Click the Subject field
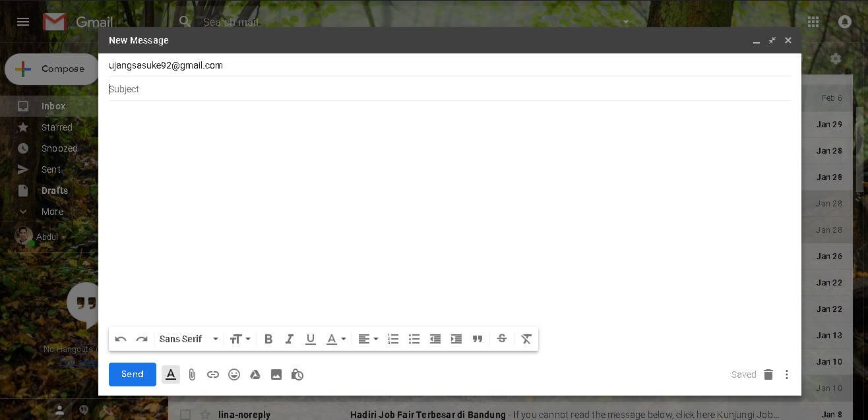Screen dimensions: 868x420 pyautogui.click(x=450, y=89)
